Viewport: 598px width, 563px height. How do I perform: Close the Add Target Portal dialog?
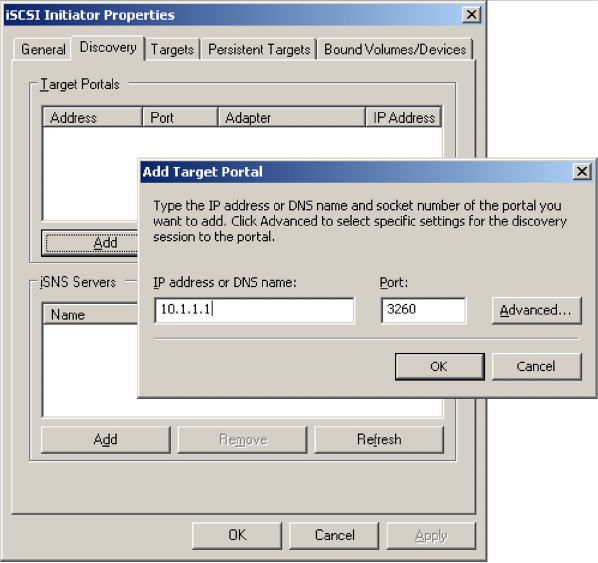(582, 172)
